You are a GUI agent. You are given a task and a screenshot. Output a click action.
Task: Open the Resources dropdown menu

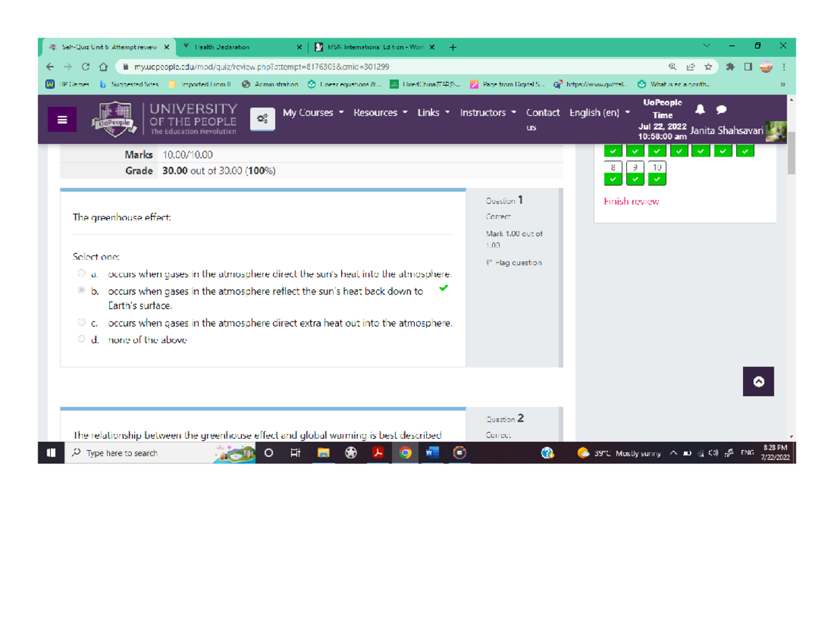point(375,113)
